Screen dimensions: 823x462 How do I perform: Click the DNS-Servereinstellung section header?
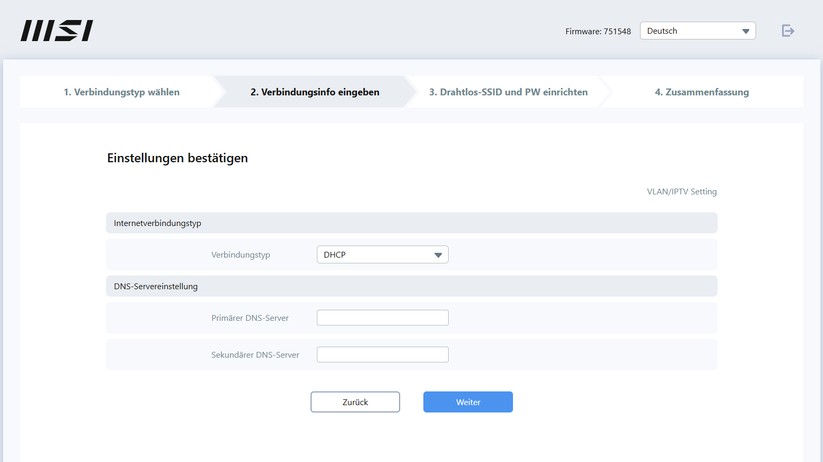click(x=156, y=286)
